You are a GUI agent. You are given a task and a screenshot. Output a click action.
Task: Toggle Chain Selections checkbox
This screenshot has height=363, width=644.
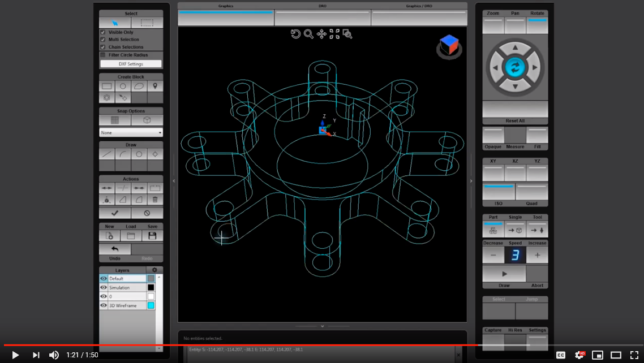coord(102,47)
